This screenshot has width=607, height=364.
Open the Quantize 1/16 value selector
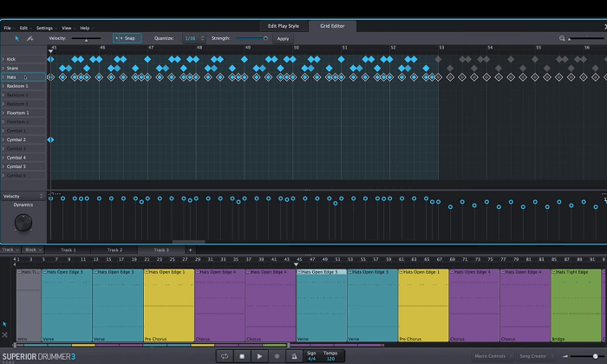coord(194,38)
